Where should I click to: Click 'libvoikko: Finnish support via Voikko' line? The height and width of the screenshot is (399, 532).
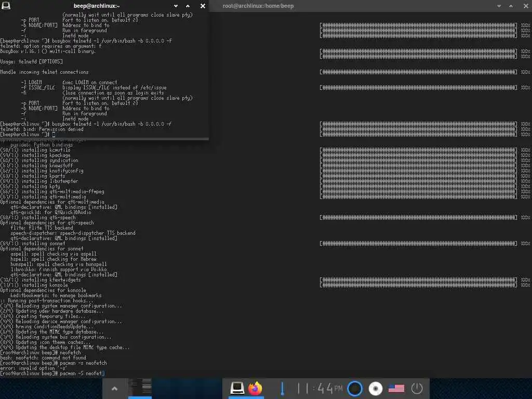tap(59, 270)
